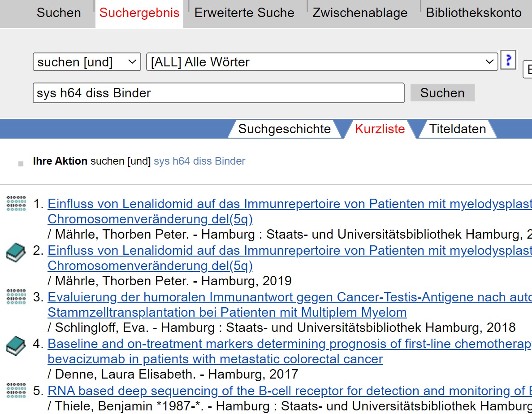The image size is (532, 414).
Task: Go to the Bibliothekskonto tab
Action: point(474,13)
